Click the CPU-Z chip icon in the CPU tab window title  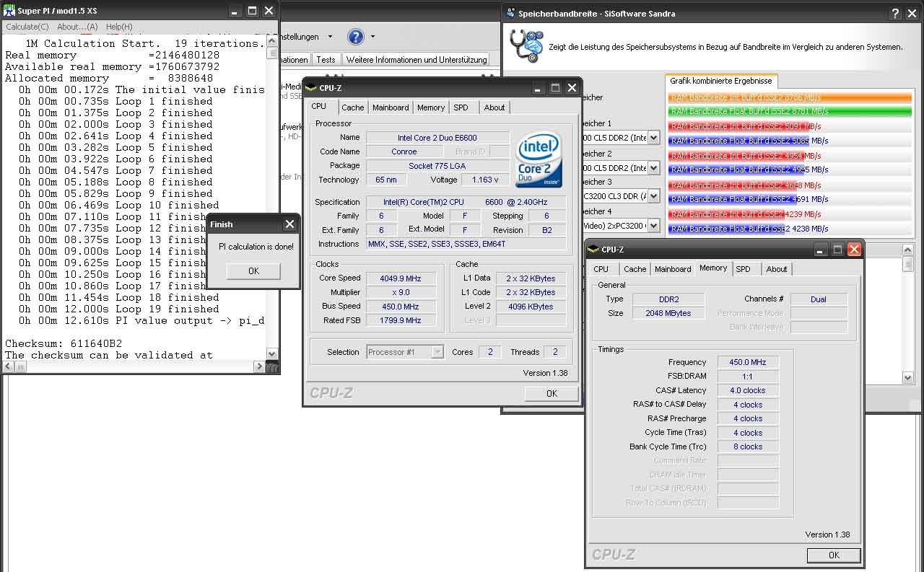(x=311, y=88)
